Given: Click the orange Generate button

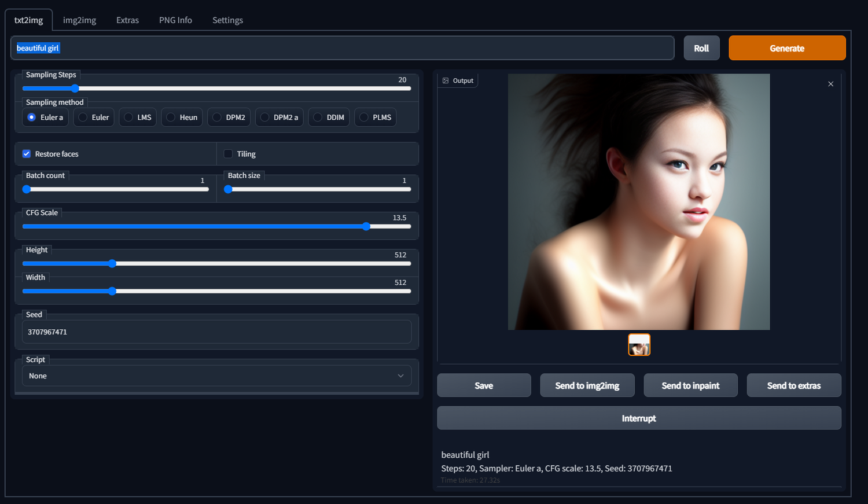Looking at the screenshot, I should [x=787, y=48].
